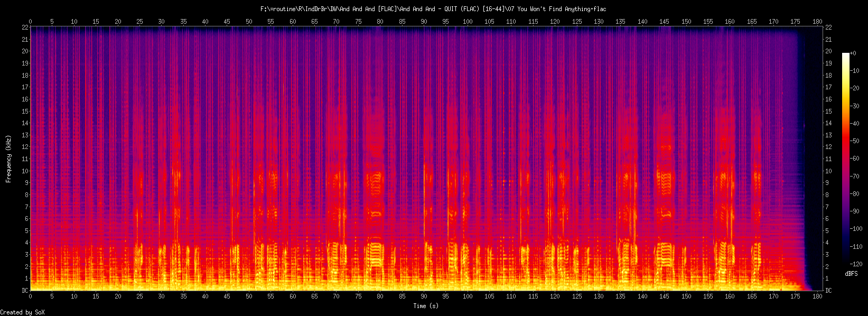Select the "-120" value on the color scale
The width and height of the screenshot is (868, 316).
pyautogui.click(x=856, y=264)
